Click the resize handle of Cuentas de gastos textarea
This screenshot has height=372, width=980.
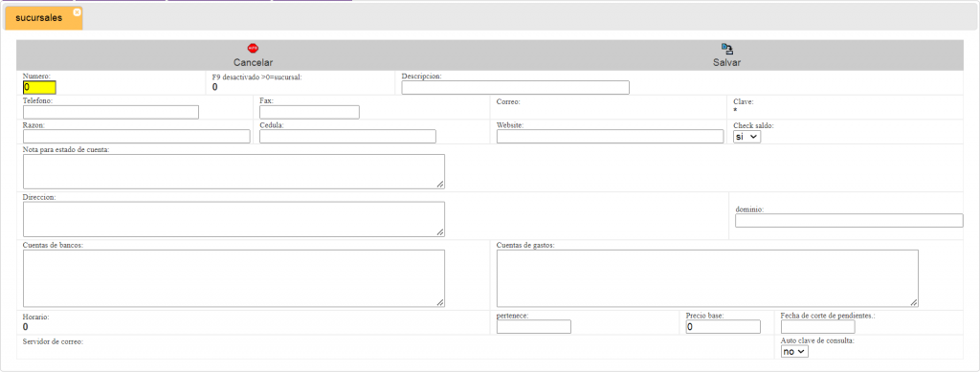coord(914,303)
